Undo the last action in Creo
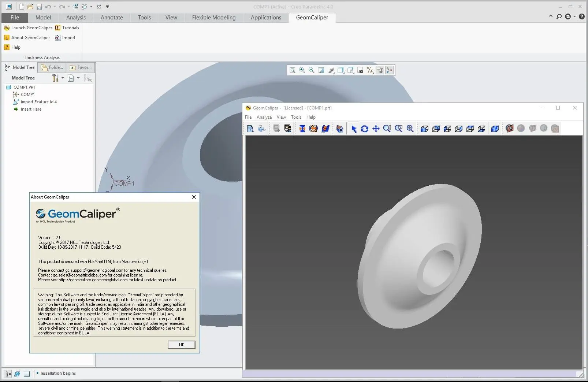The image size is (588, 382). coord(48,7)
